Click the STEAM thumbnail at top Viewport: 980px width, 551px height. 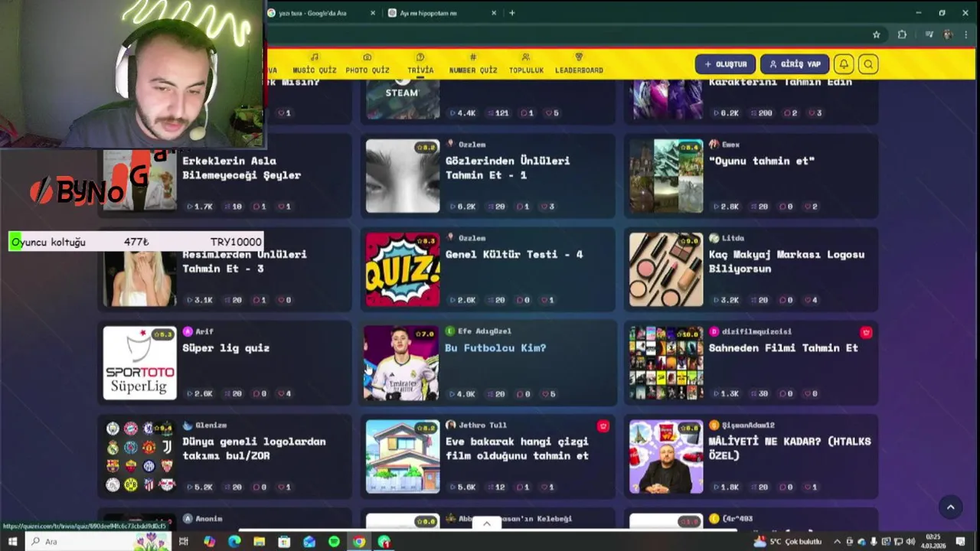click(x=403, y=98)
